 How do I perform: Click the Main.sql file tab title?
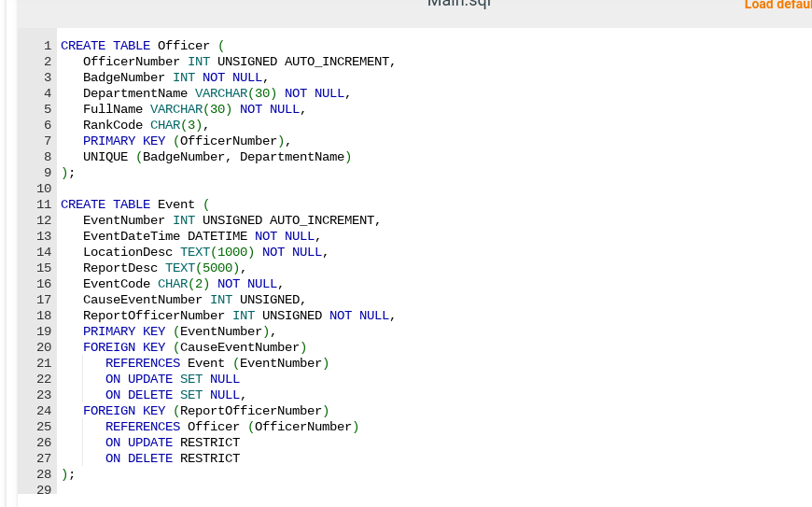pyautogui.click(x=459, y=4)
